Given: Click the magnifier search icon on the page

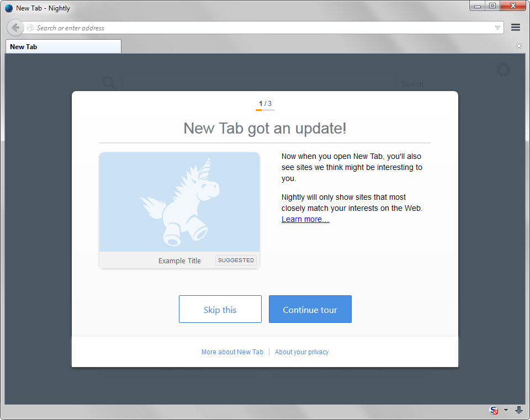Looking at the screenshot, I should pos(109,82).
